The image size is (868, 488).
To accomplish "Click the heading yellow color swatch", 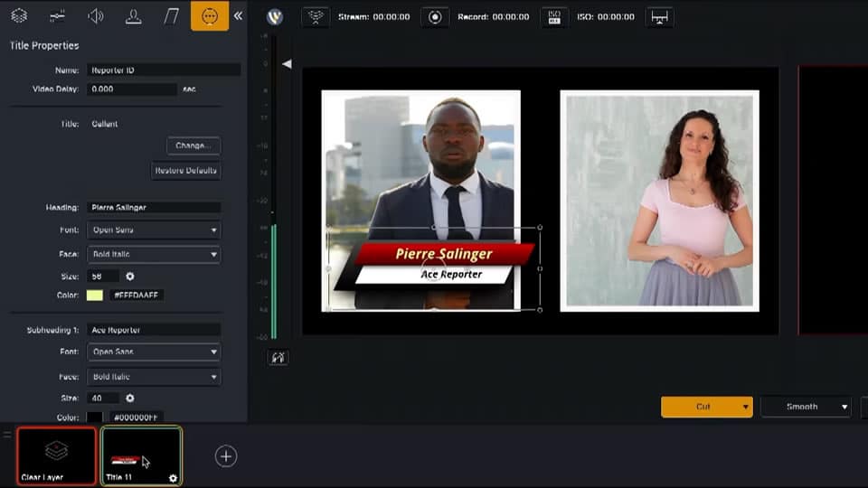I will 94,296.
